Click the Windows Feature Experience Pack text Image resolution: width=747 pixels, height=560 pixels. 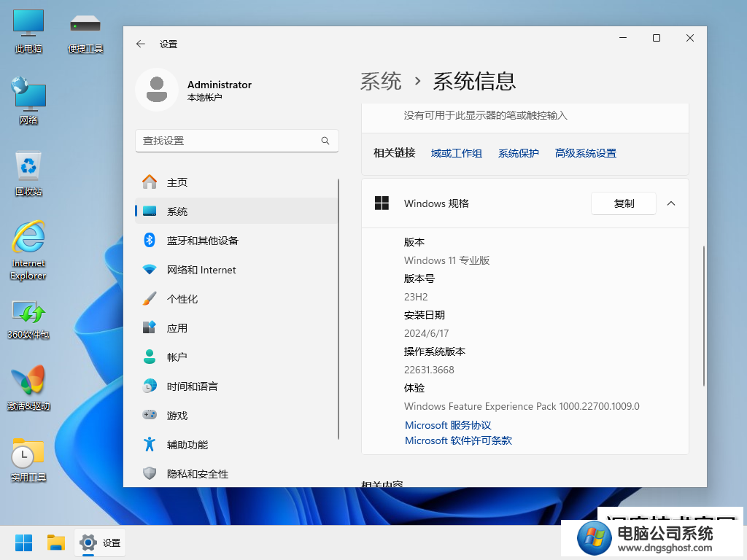pos(522,406)
